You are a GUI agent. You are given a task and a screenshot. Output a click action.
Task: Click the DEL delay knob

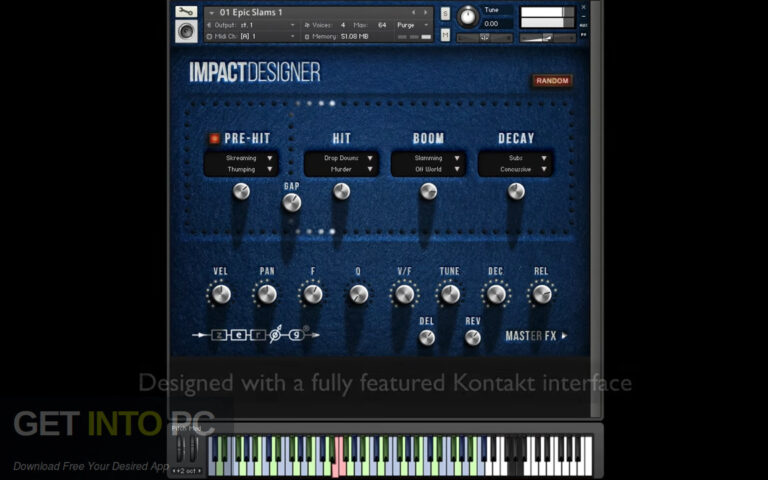click(x=427, y=337)
